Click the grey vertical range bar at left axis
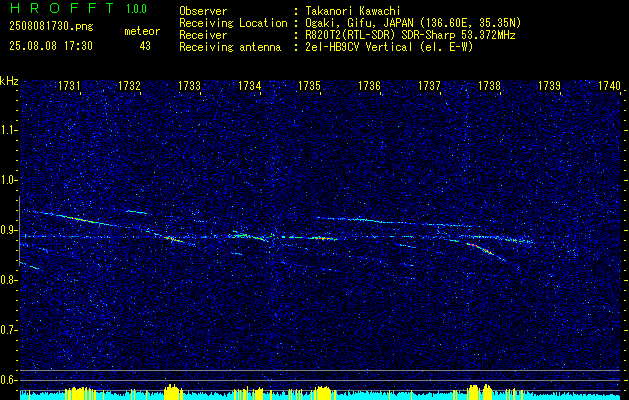The image size is (629, 400). pos(19,231)
